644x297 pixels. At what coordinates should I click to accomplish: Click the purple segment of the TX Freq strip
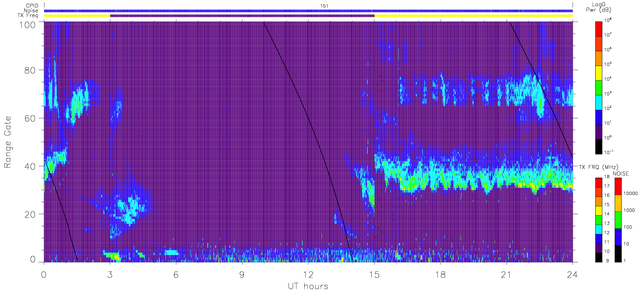[x=242, y=16]
